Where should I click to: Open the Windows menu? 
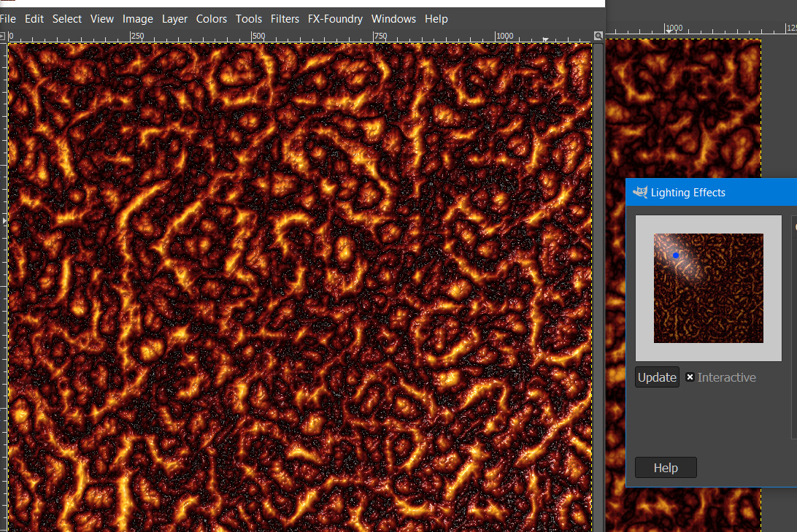pyautogui.click(x=393, y=19)
